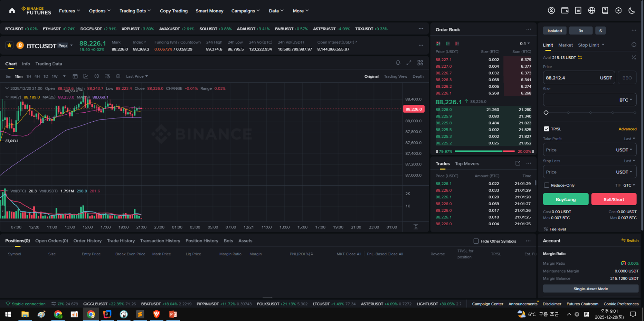The width and height of the screenshot is (644, 321).
Task: Switch theme with the moon icon
Action: pos(632,11)
